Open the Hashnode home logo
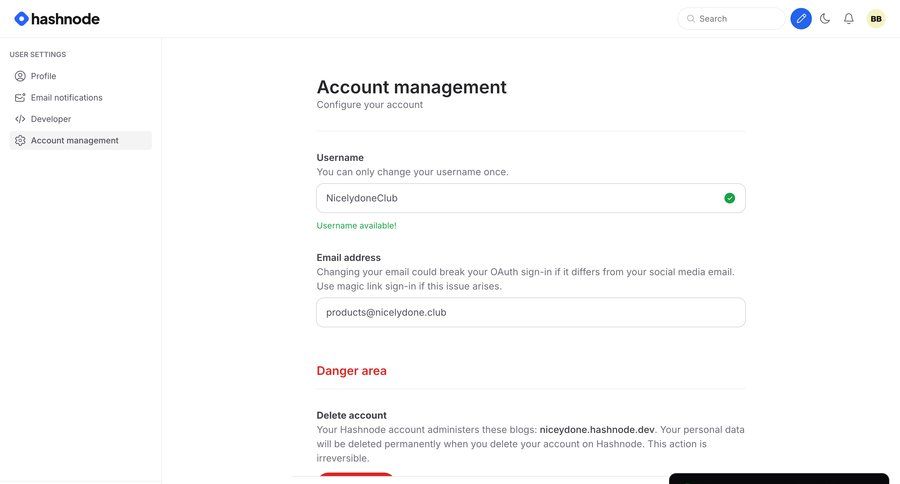The image size is (900, 484). click(57, 19)
